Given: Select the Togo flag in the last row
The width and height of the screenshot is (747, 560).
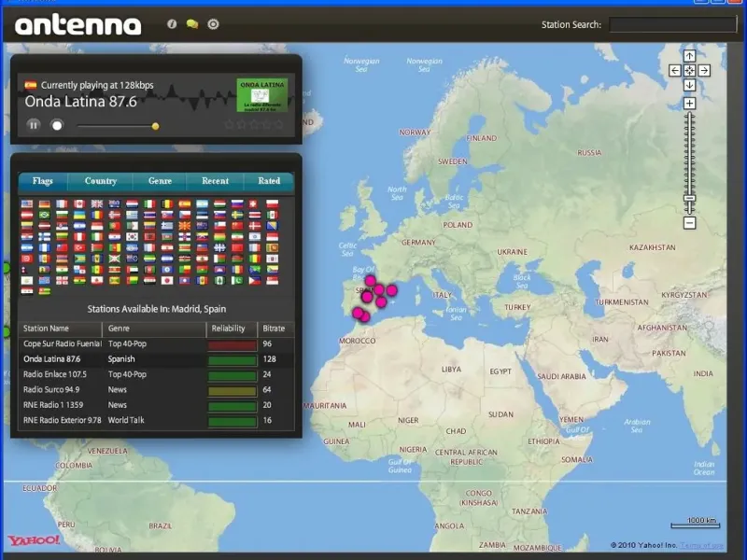Looking at the screenshot, I should pyautogui.click(x=44, y=291).
